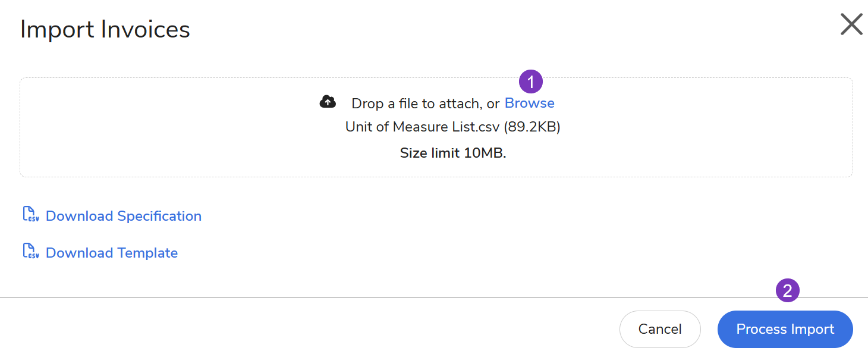Image resolution: width=868 pixels, height=354 pixels.
Task: Click the purple step 1 badge
Action: [531, 82]
